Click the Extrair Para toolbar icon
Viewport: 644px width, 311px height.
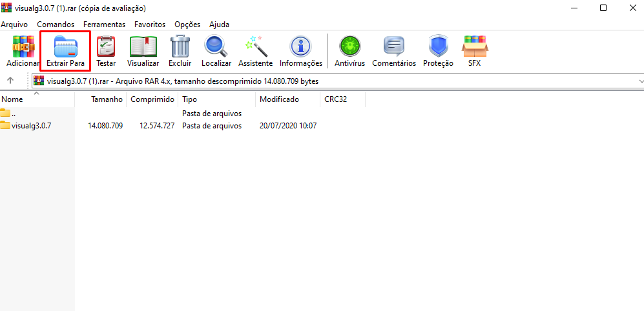[66, 46]
